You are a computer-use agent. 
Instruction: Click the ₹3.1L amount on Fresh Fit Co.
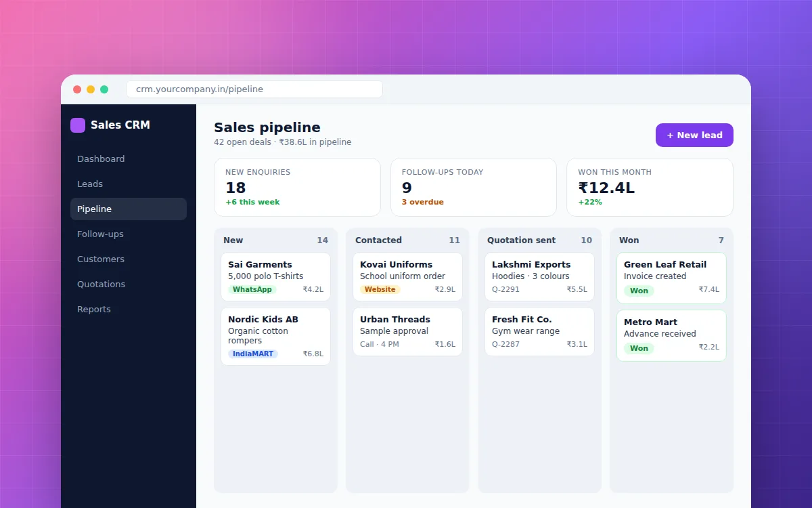(x=577, y=344)
